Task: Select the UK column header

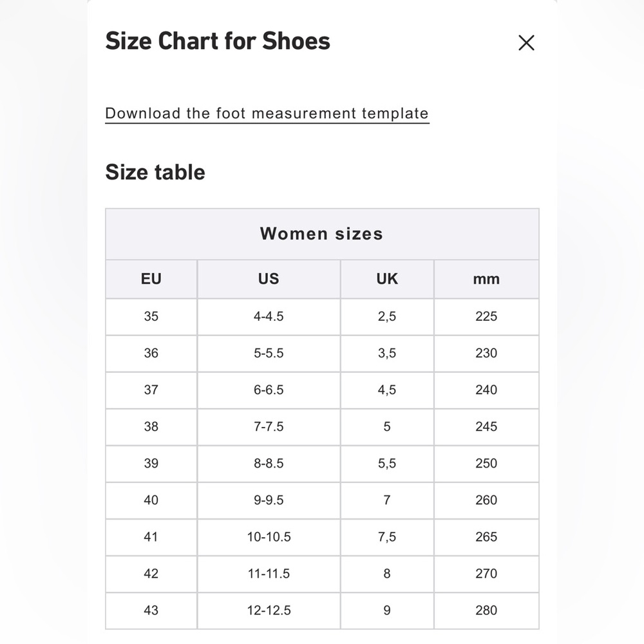Action: [x=387, y=279]
